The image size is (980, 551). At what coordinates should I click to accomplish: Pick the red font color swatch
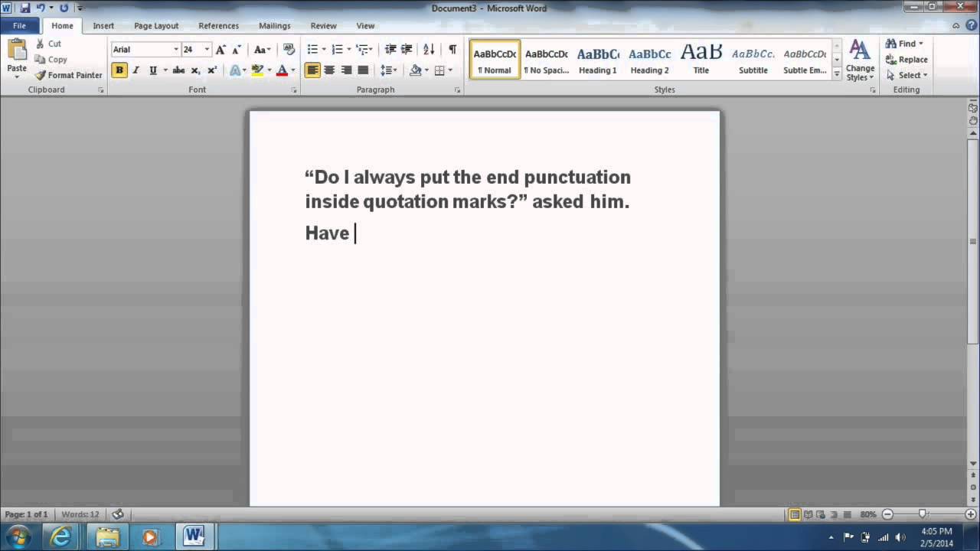[x=282, y=70]
